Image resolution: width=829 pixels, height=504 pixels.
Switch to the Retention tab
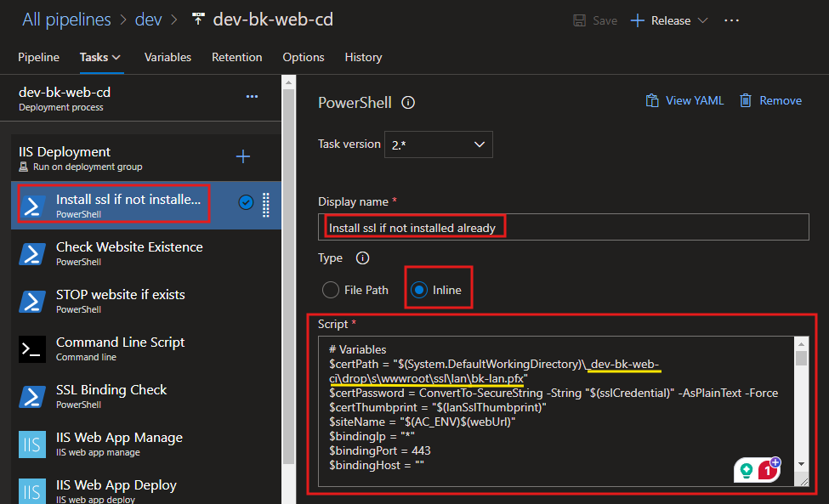pos(237,57)
